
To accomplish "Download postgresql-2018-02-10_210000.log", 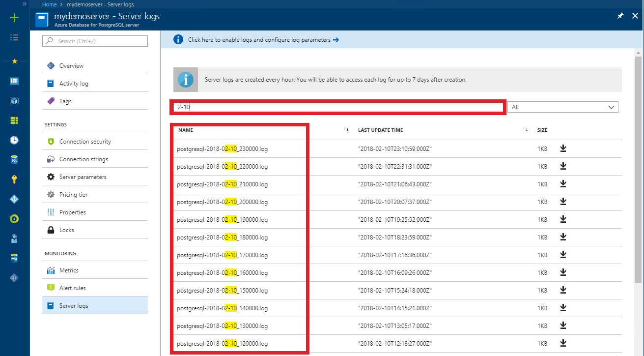I will point(563,184).
